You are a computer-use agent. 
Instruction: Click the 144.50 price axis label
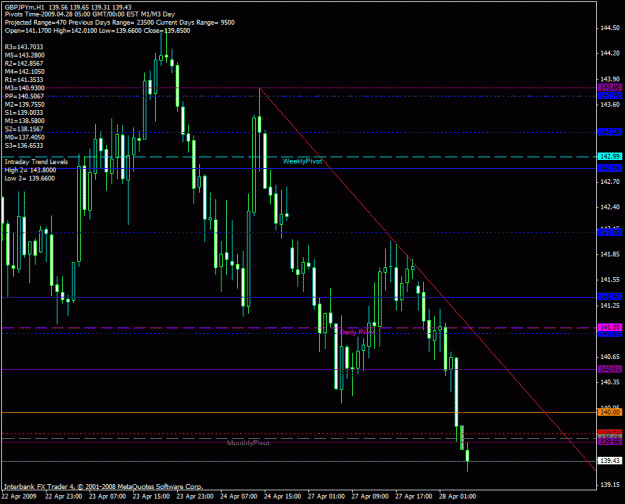(610, 28)
